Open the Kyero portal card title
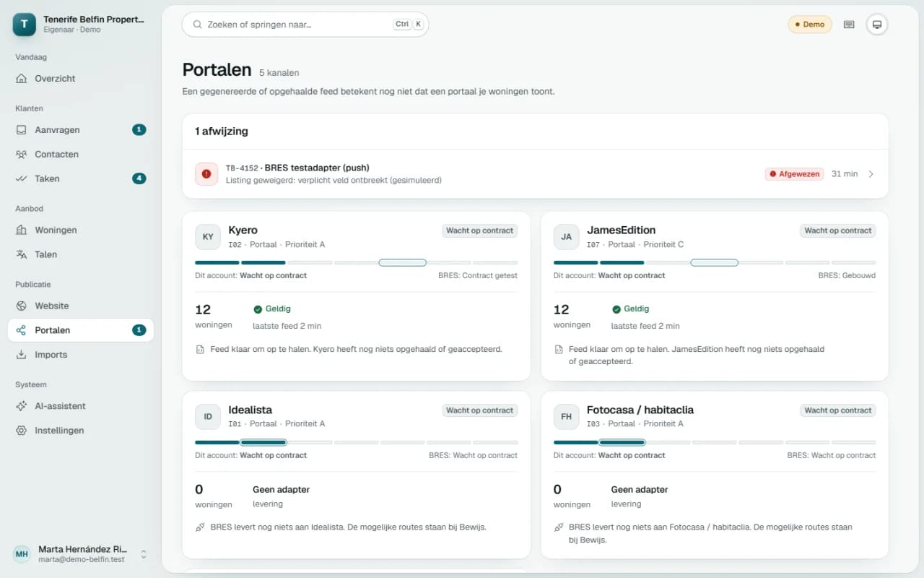This screenshot has width=924, height=578. click(243, 230)
